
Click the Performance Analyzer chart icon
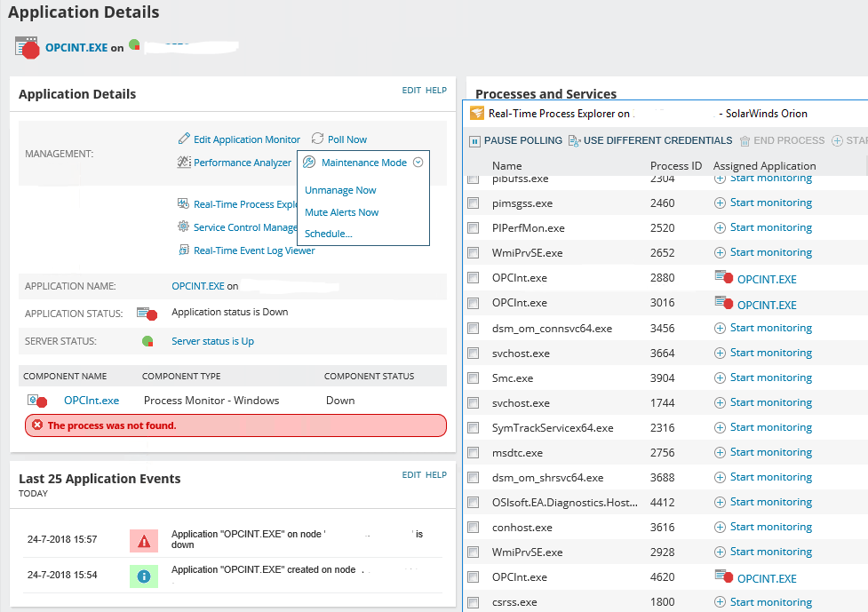pyautogui.click(x=184, y=163)
